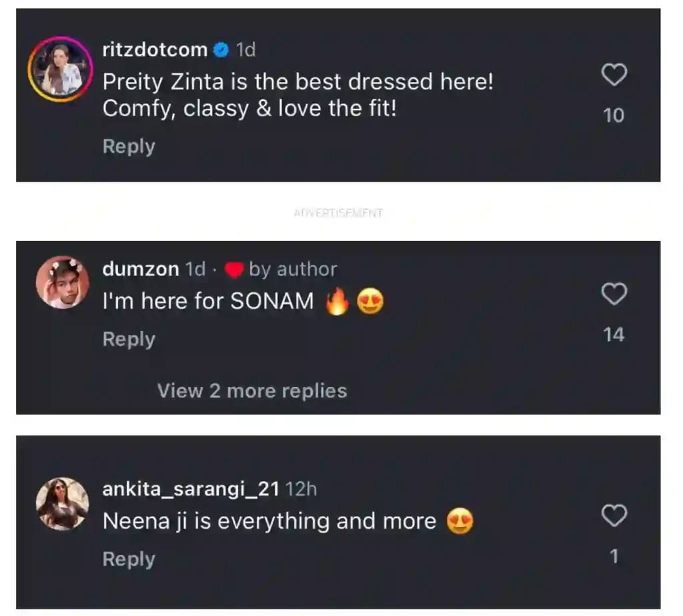The height and width of the screenshot is (616, 683).
Task: Click red heart 'by author' icon
Action: [x=233, y=270]
